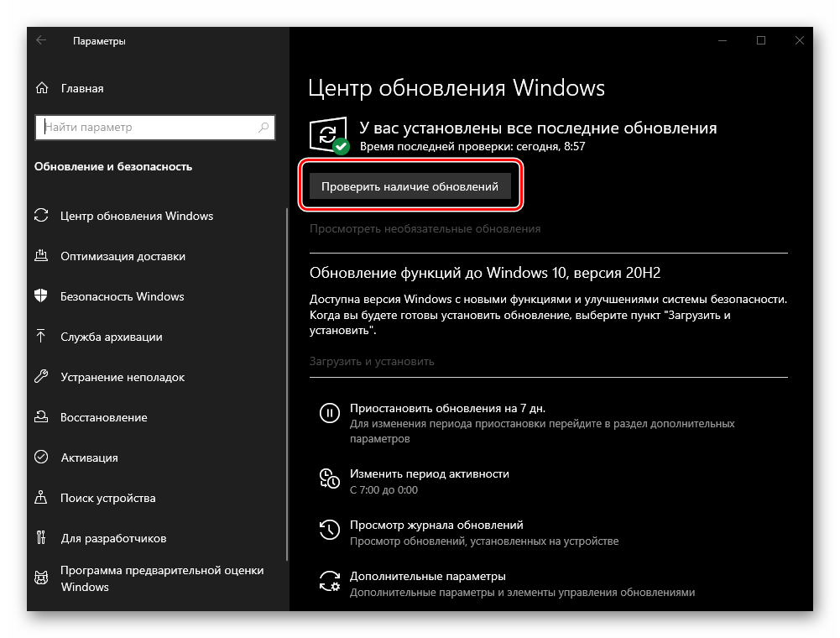
Task: Open the Восстановление section
Action: pos(103,417)
